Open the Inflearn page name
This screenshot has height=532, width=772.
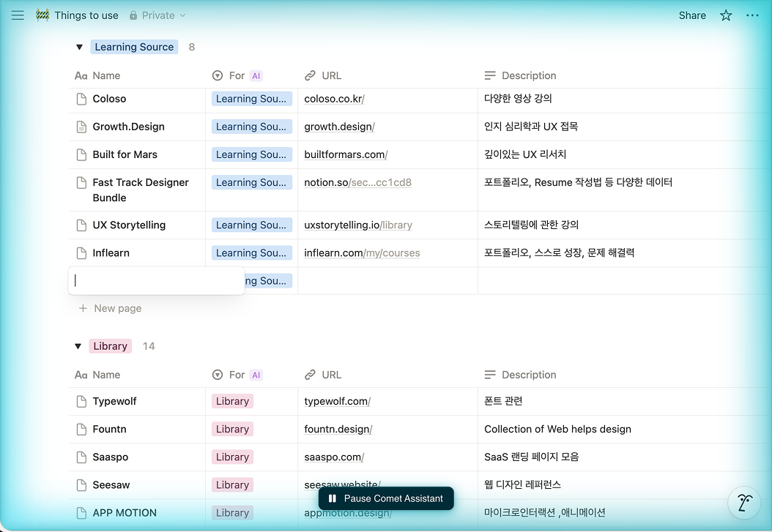(x=111, y=253)
